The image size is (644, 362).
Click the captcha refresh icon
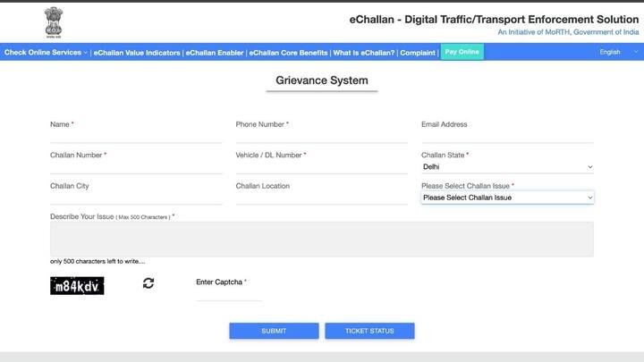pyautogui.click(x=148, y=283)
